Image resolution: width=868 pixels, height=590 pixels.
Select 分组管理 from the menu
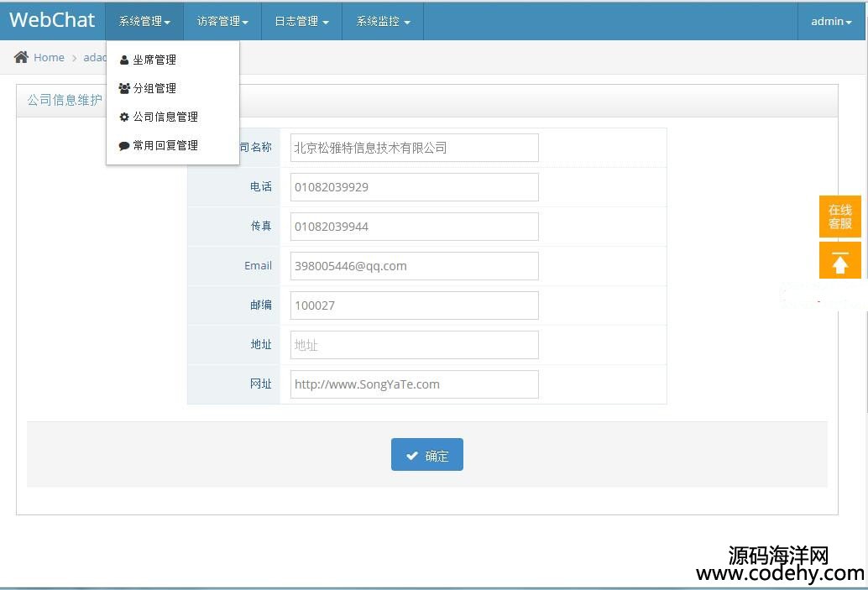click(154, 89)
